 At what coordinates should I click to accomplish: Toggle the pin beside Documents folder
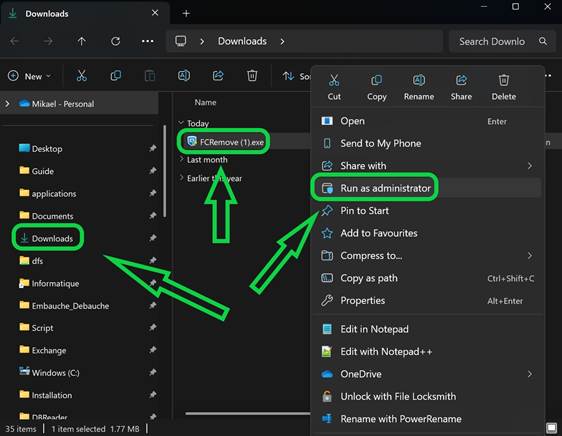tap(153, 215)
